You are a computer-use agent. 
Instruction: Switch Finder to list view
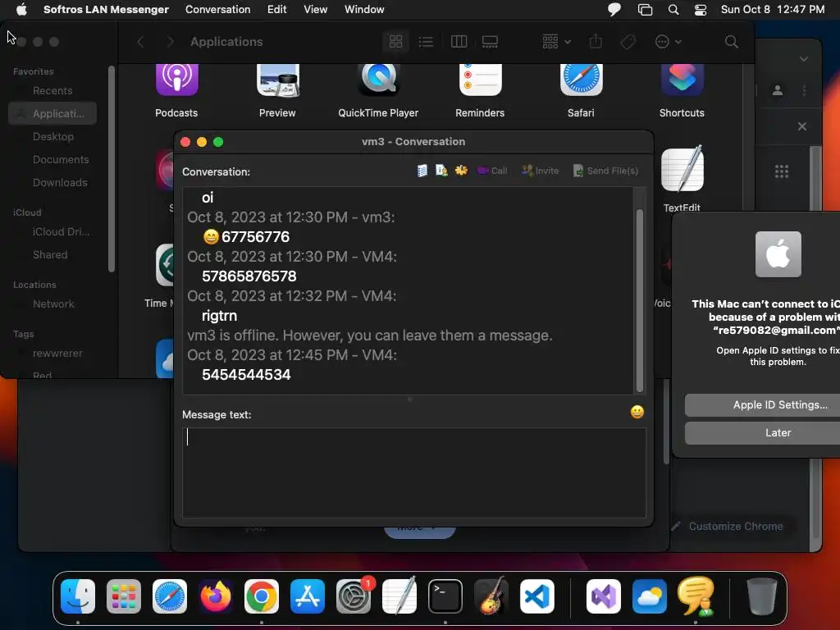(426, 42)
